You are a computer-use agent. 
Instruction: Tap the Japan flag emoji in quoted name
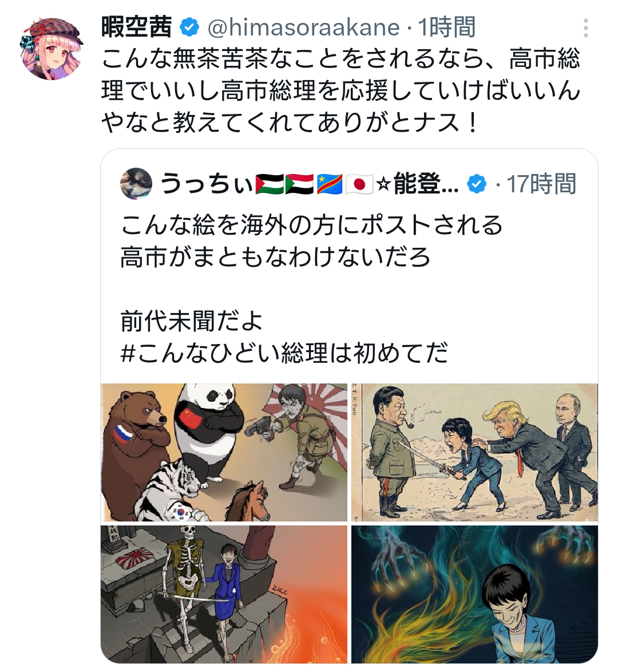359,184
